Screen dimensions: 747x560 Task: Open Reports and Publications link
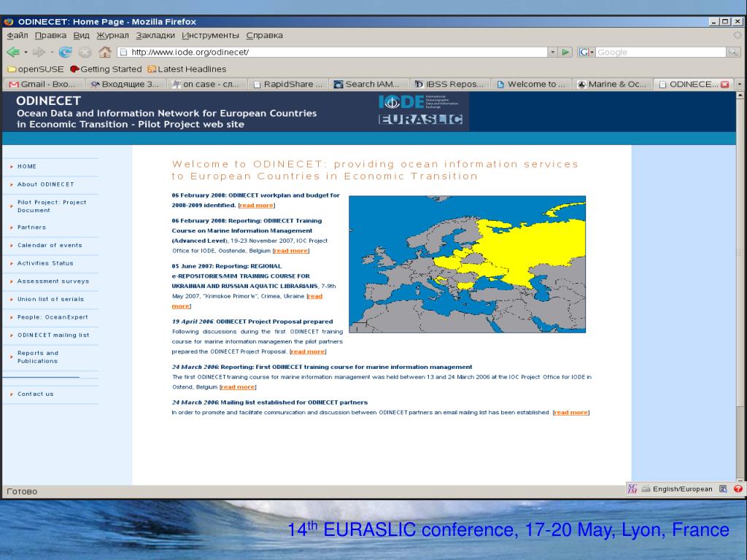(x=38, y=357)
